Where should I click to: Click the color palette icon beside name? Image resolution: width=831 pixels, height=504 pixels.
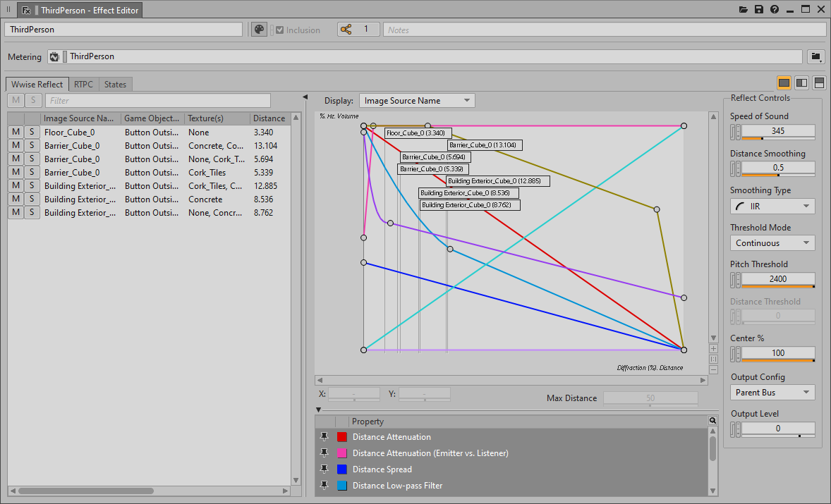pyautogui.click(x=259, y=30)
